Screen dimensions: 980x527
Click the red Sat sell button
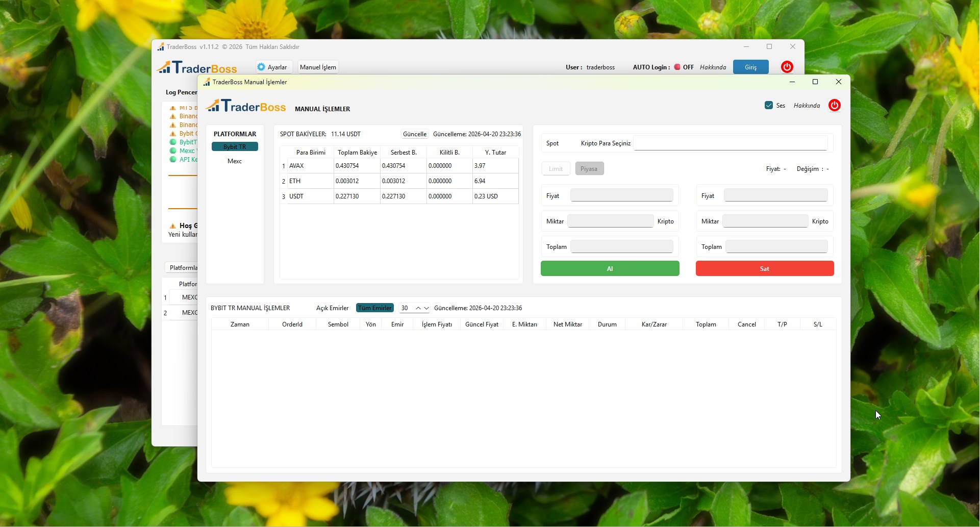point(764,268)
